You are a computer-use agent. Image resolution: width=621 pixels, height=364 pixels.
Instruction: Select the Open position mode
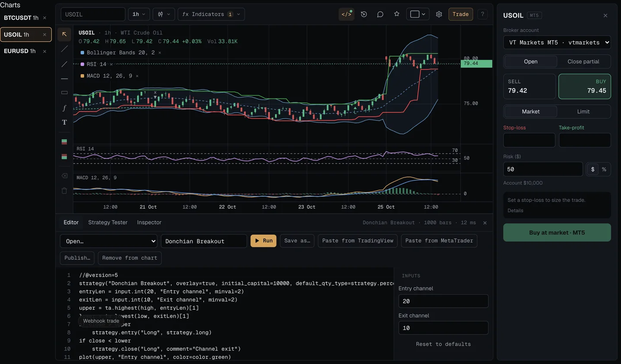531,62
